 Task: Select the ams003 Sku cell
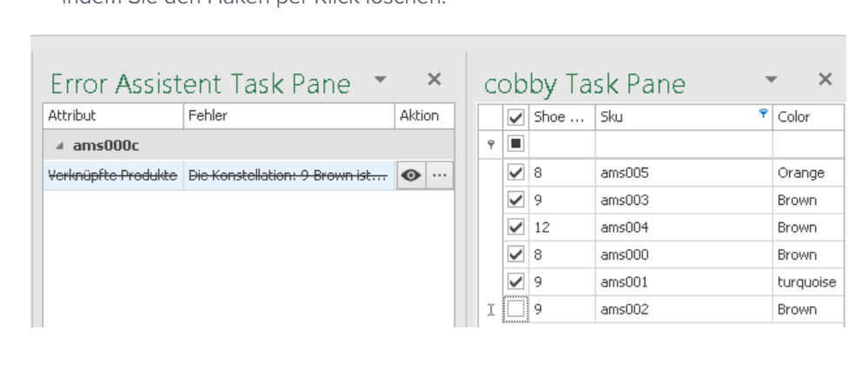pyautogui.click(x=684, y=200)
